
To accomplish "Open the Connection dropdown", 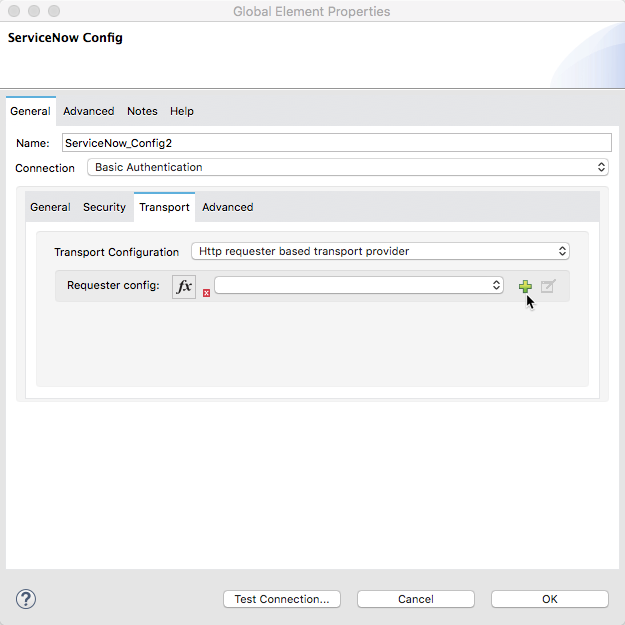I will click(348, 168).
